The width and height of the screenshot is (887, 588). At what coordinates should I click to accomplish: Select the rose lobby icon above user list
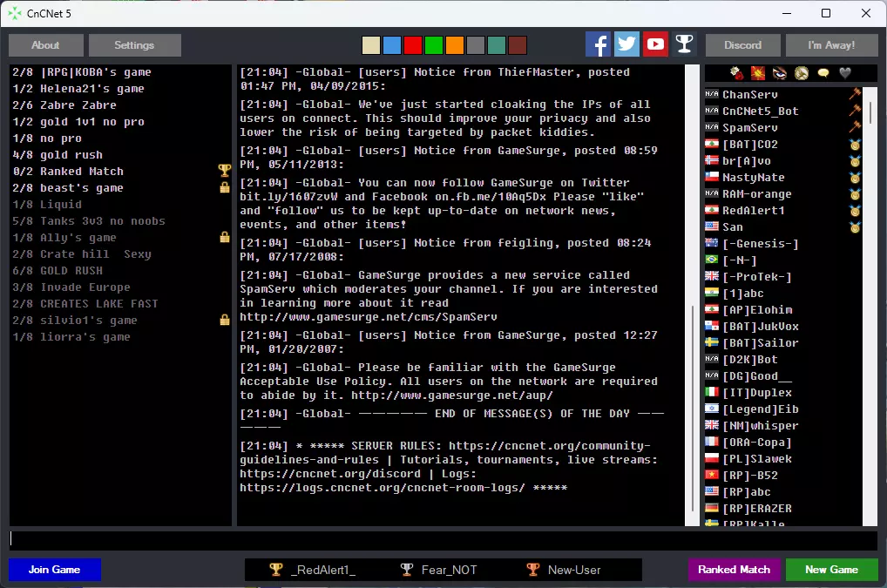pyautogui.click(x=736, y=73)
